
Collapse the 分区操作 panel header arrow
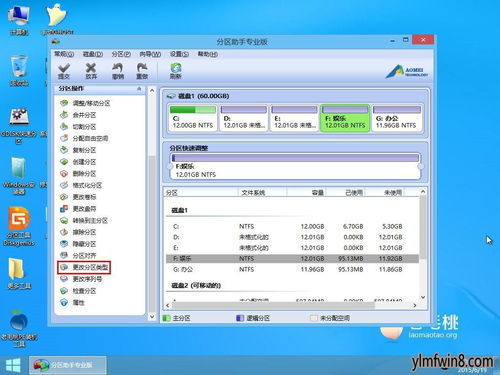tap(139, 89)
